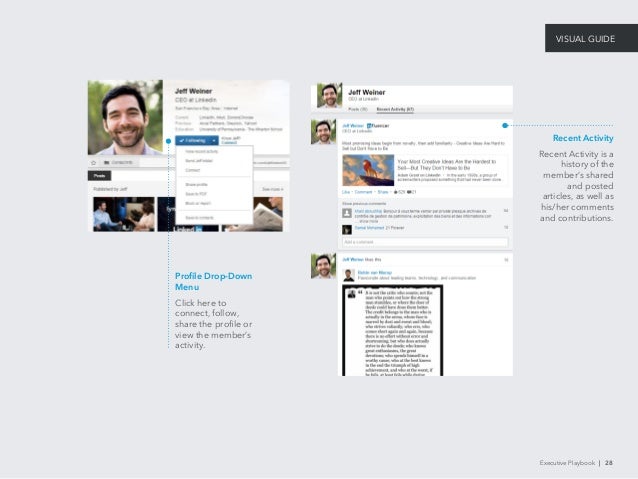
Task: Choose 'Connect' from the dropdown menu
Action: (x=192, y=170)
